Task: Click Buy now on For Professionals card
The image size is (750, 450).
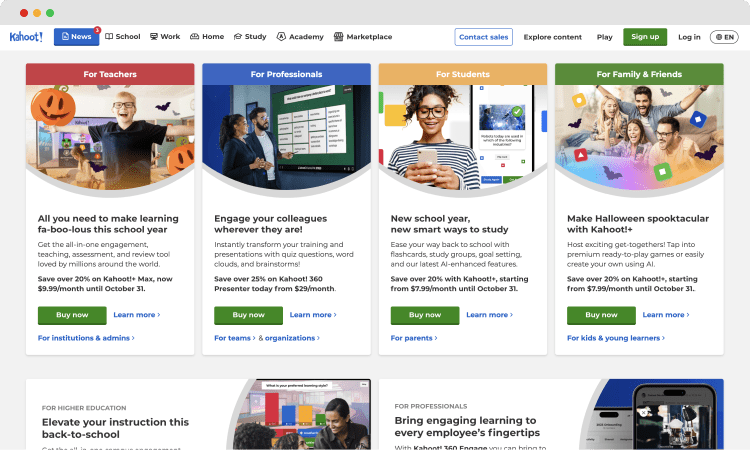Action: click(249, 315)
